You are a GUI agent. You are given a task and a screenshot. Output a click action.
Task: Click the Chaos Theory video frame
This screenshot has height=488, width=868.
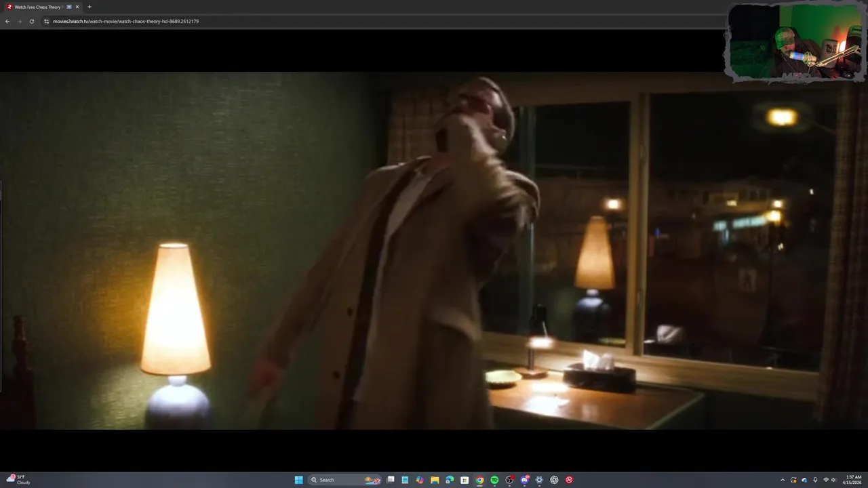434,251
